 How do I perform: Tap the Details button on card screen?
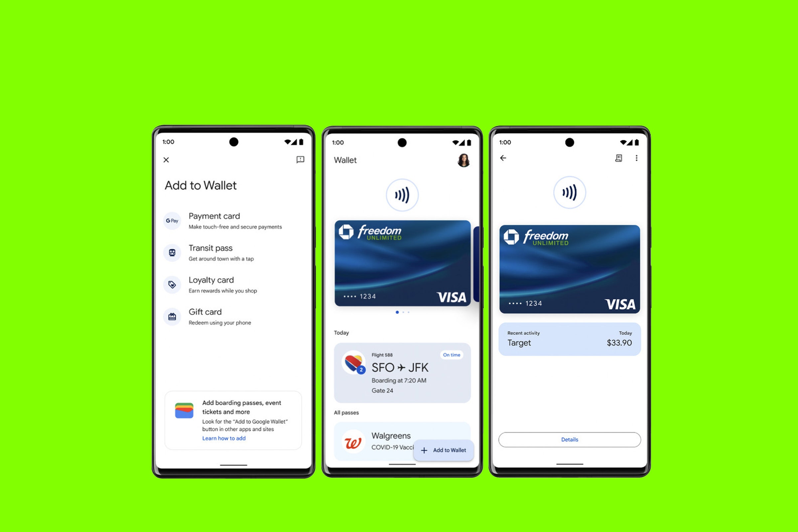(x=569, y=439)
